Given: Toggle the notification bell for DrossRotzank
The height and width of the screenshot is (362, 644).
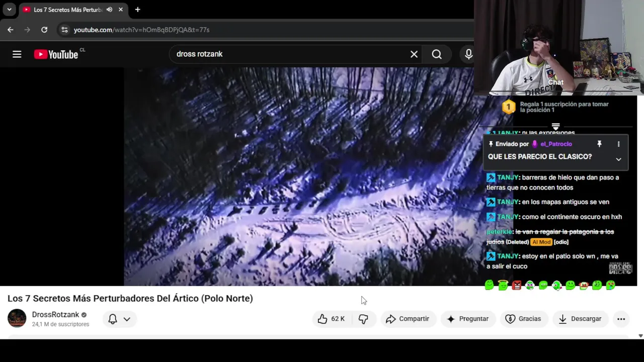Looking at the screenshot, I should (x=113, y=319).
